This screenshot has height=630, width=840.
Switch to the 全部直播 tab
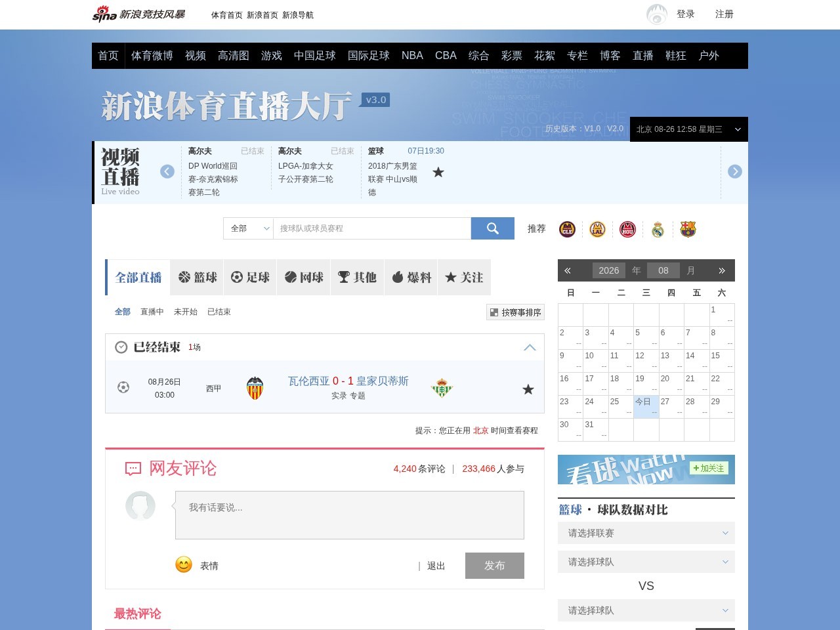coord(138,278)
